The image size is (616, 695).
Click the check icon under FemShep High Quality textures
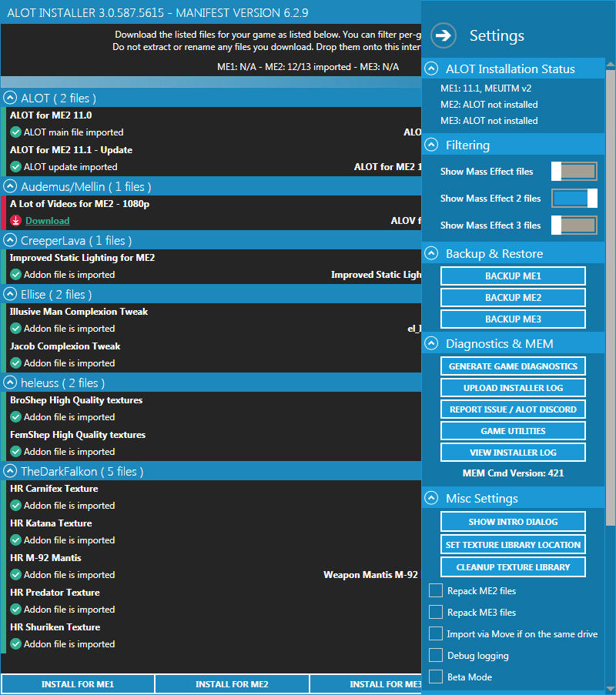coord(15,452)
